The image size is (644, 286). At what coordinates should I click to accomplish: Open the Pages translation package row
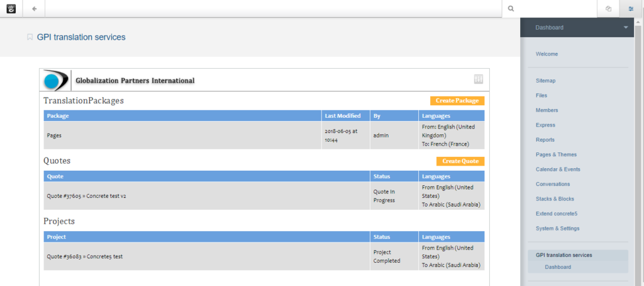[x=54, y=135]
